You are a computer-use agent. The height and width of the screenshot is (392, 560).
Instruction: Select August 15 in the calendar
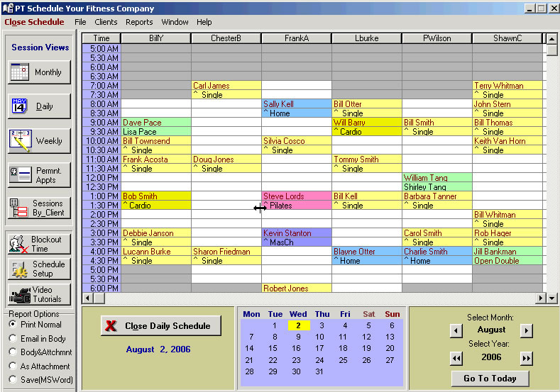273,348
